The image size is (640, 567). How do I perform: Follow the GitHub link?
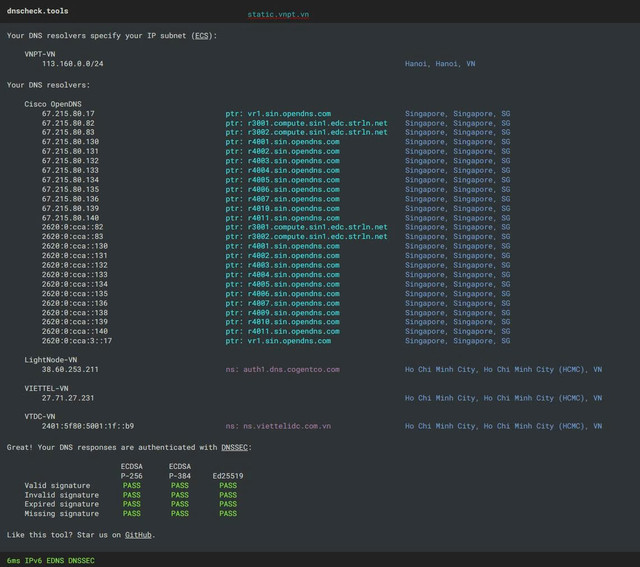coord(138,535)
